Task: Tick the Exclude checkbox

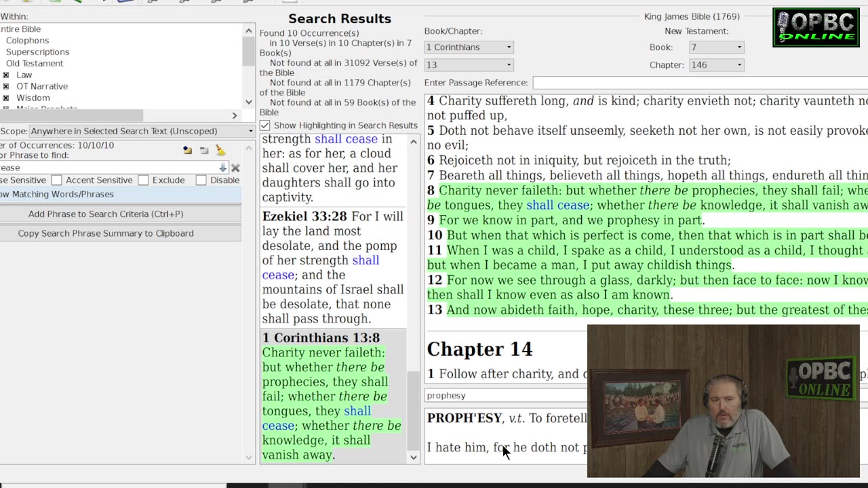Action: click(x=143, y=180)
